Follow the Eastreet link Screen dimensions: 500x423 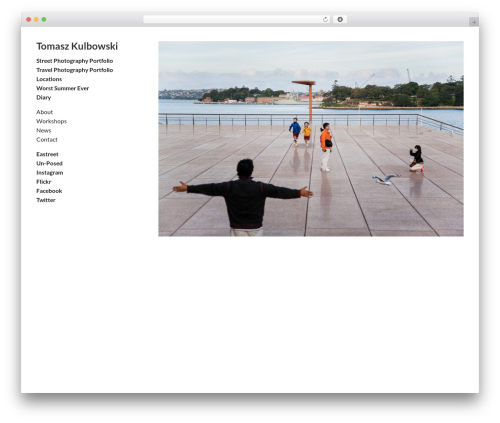[47, 154]
